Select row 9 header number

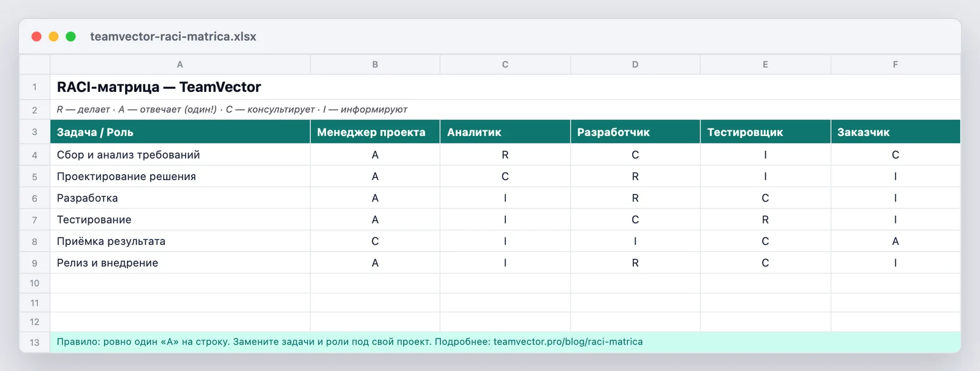coord(34,263)
